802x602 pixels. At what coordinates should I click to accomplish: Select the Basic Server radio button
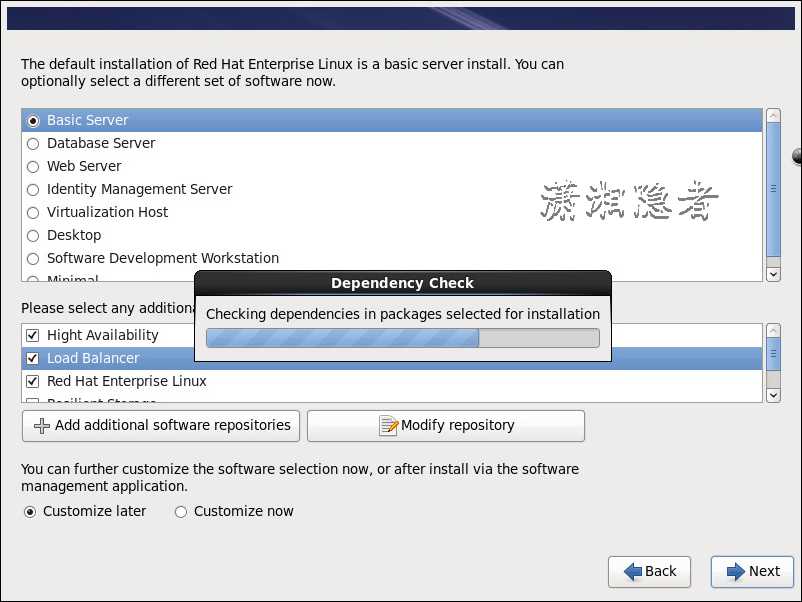(33, 121)
